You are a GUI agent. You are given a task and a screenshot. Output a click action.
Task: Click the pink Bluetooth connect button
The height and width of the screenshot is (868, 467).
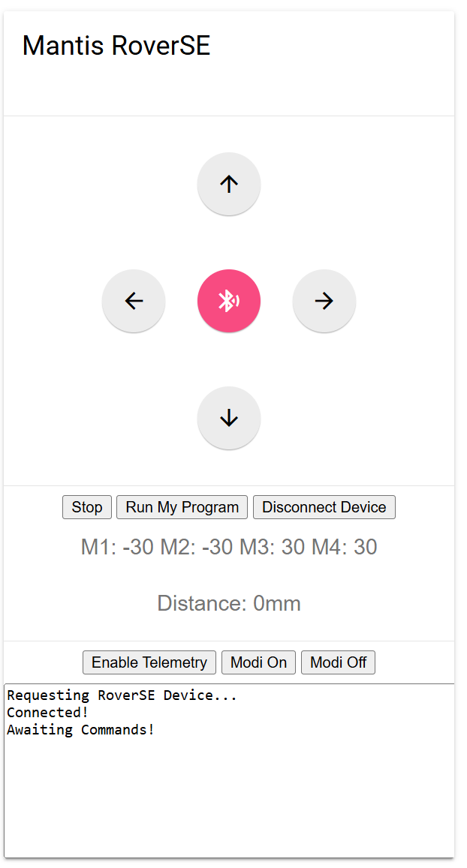click(229, 301)
